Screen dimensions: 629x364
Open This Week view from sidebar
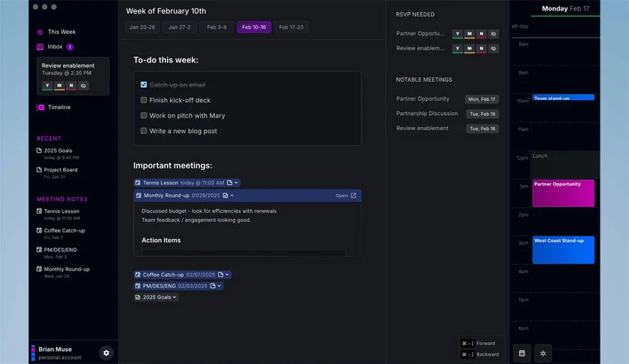[56, 32]
